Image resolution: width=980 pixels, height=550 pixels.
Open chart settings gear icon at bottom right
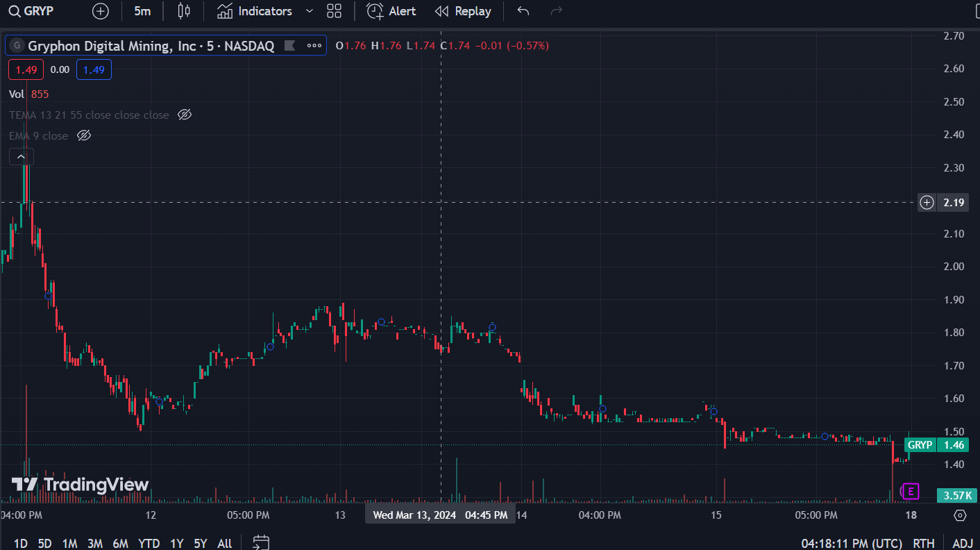[x=960, y=515]
